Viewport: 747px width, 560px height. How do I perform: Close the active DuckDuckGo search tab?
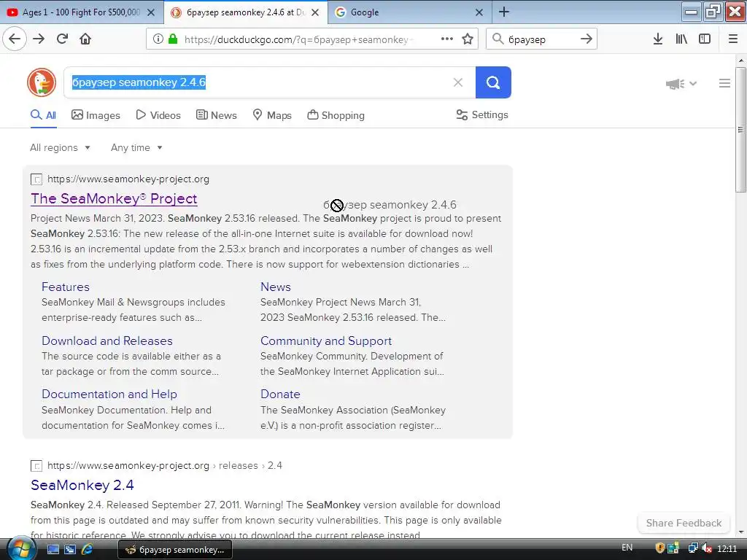click(315, 12)
